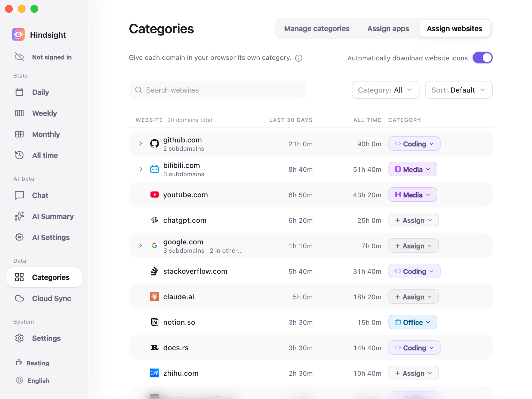Screen dimensions: 532x399
Task: Switch to the Manage categories tab
Action: pyautogui.click(x=317, y=29)
